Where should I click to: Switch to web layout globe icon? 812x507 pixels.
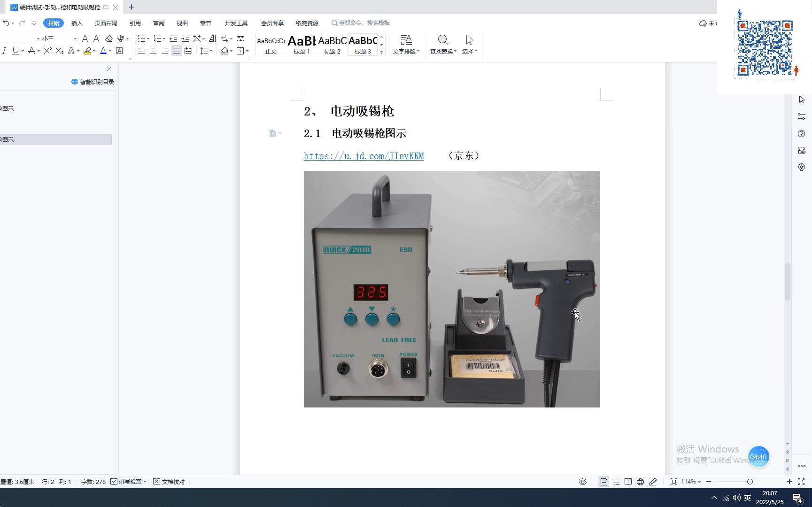point(640,482)
